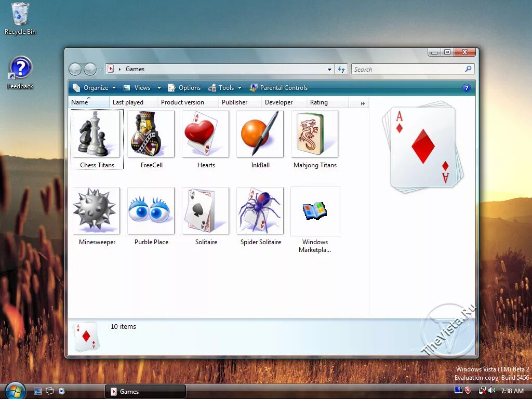Click the 'Recycle Bin' label text
Viewport: 532px width, 399px height.
[x=20, y=32]
